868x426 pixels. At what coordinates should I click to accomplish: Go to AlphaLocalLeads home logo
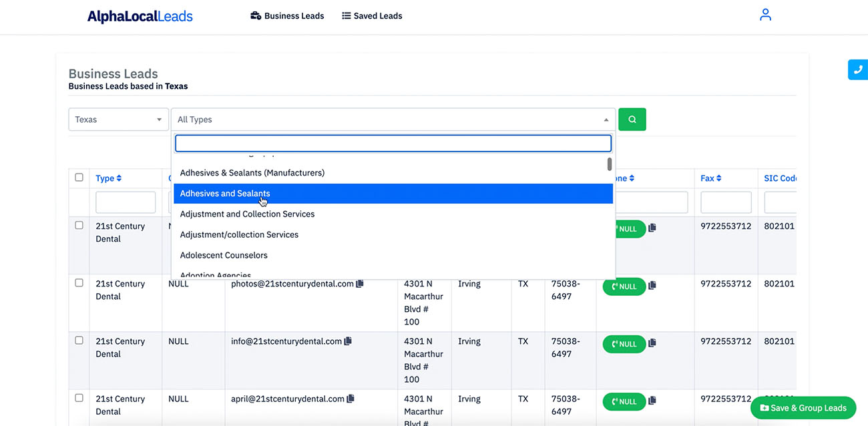[x=140, y=16]
